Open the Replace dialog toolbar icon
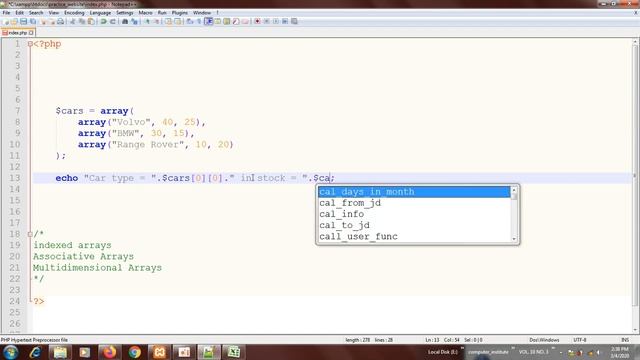Screen dimensions: 640x360 [134, 21]
